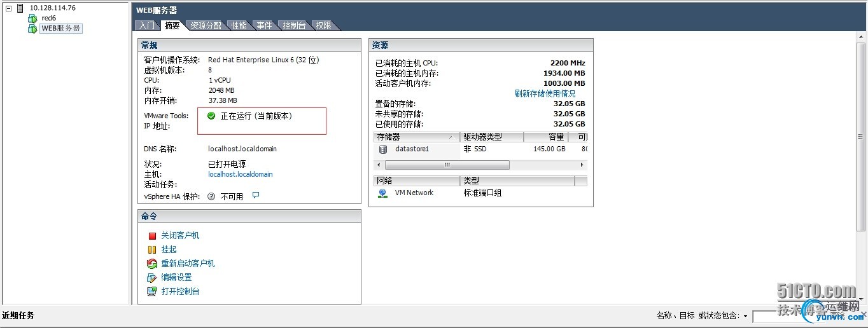Open the 事件 tab

click(264, 25)
